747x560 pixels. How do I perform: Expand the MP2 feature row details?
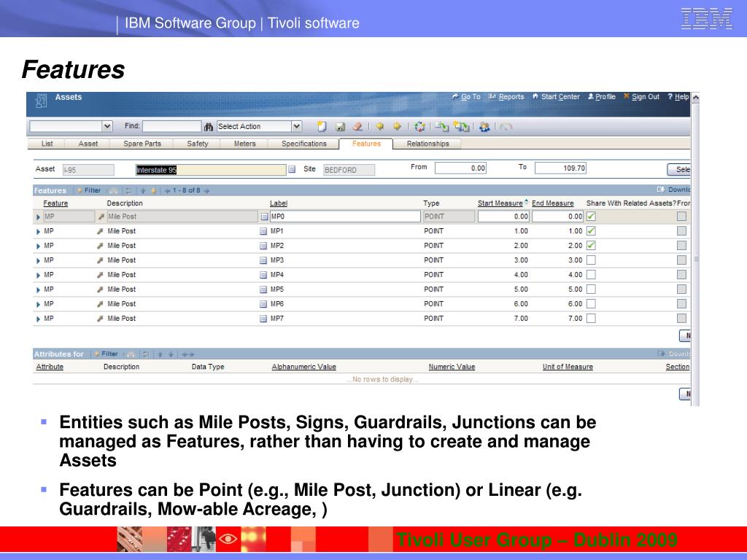tap(38, 246)
